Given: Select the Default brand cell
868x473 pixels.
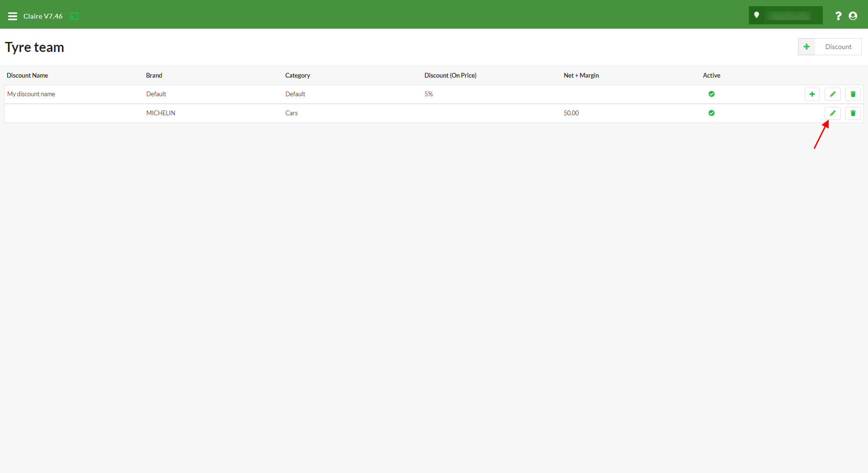Looking at the screenshot, I should coord(156,94).
